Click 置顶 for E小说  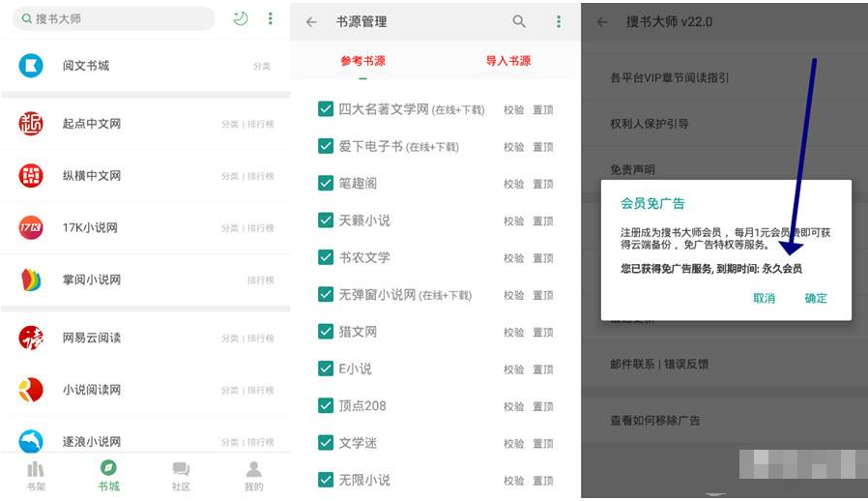(x=543, y=369)
